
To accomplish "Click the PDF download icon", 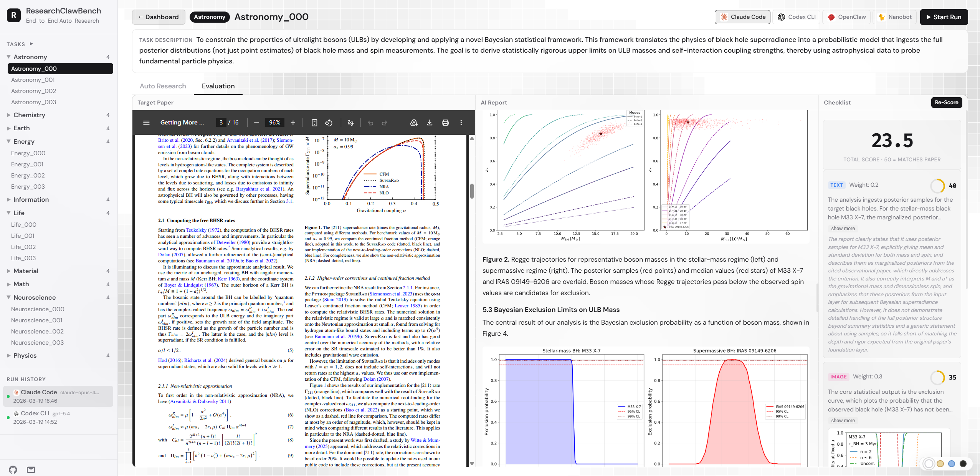I will coord(430,123).
